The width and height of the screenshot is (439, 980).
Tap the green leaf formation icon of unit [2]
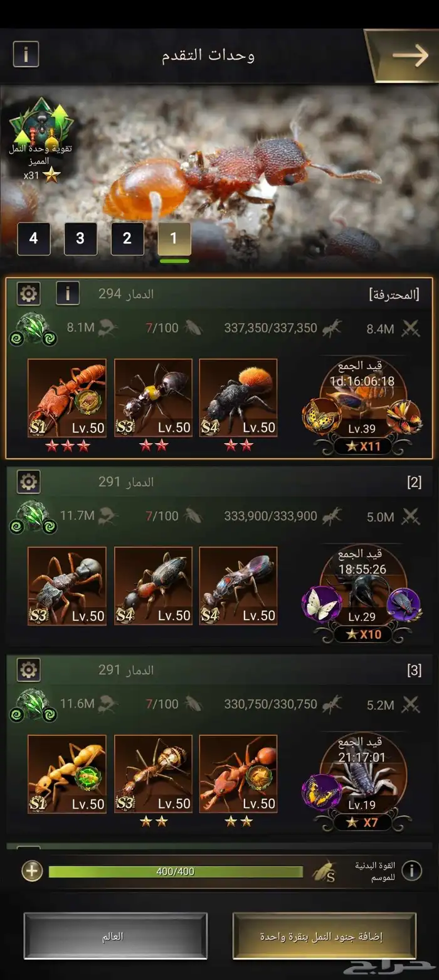click(x=33, y=517)
